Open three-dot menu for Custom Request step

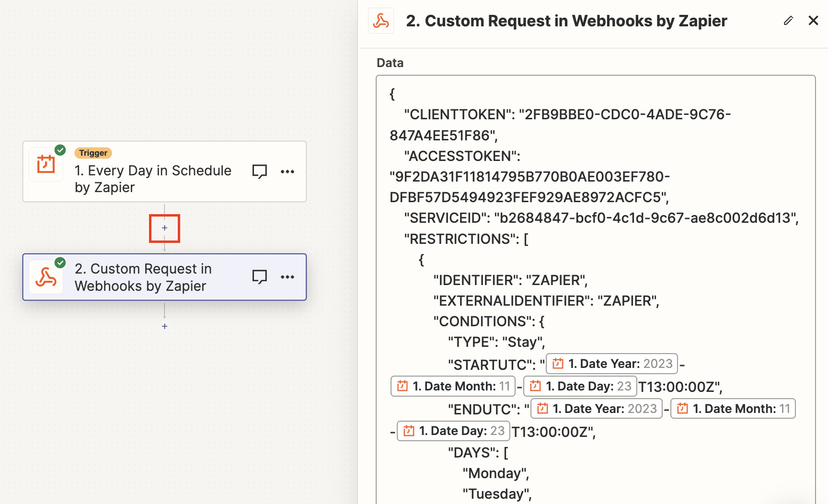point(287,277)
